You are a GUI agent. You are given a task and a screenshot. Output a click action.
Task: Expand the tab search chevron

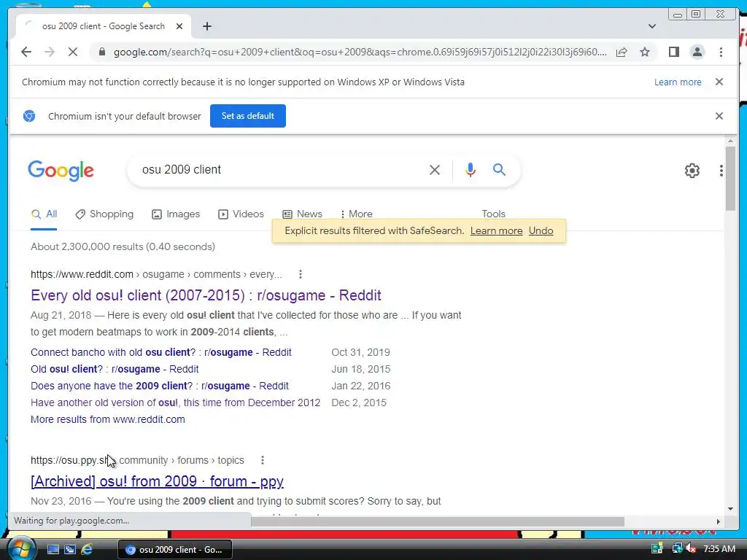pyautogui.click(x=652, y=26)
